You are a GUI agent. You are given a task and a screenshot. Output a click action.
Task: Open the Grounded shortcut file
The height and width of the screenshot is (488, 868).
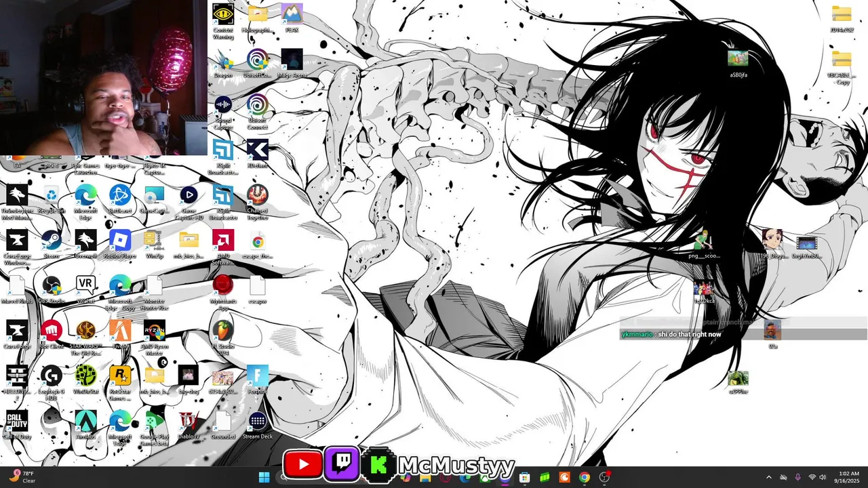coord(223,425)
